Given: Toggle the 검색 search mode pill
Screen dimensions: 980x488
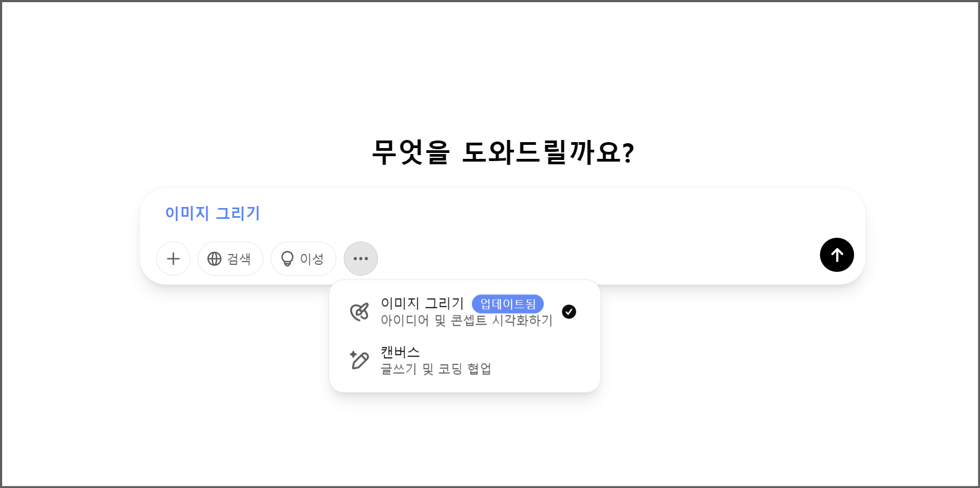Looking at the screenshot, I should tap(230, 258).
